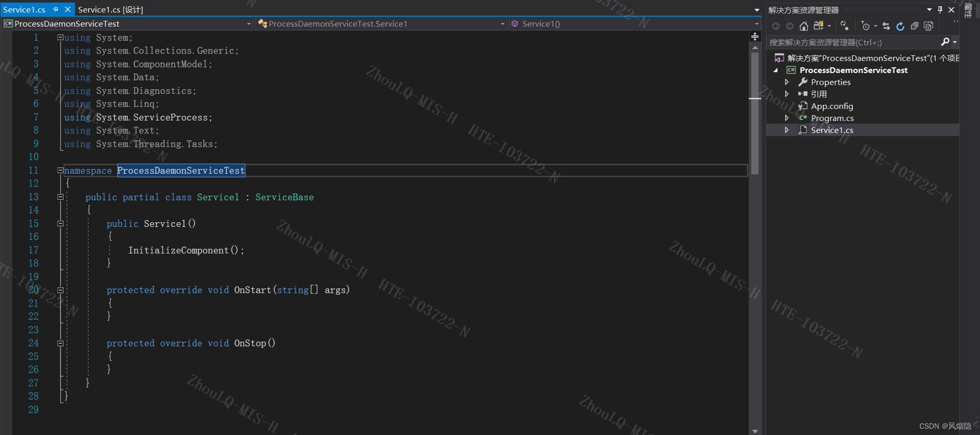Click OnStop method name in code
Screen dimensions: 980x435
click(x=250, y=343)
